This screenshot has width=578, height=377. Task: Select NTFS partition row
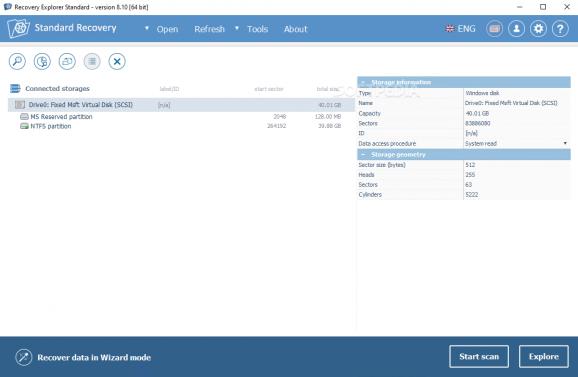pos(181,126)
